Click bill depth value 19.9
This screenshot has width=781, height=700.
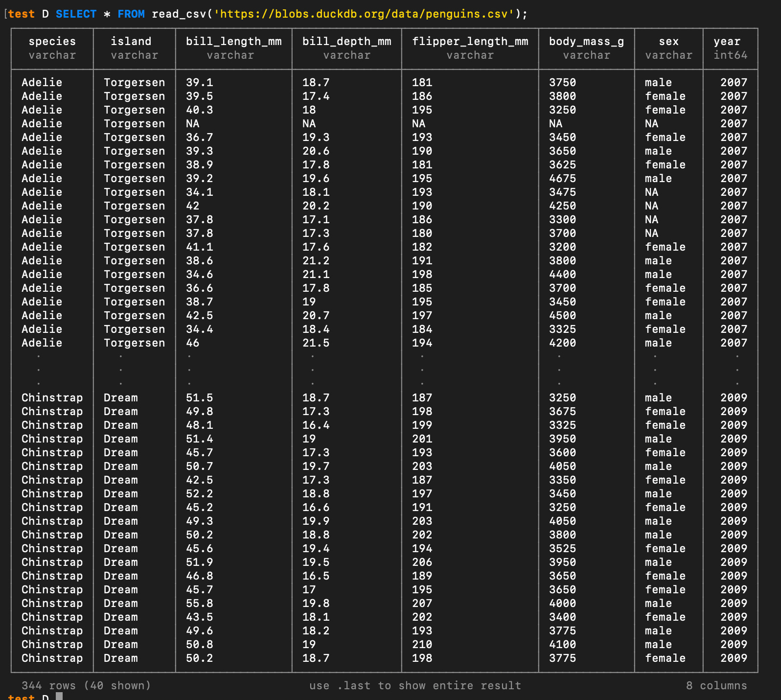point(316,521)
